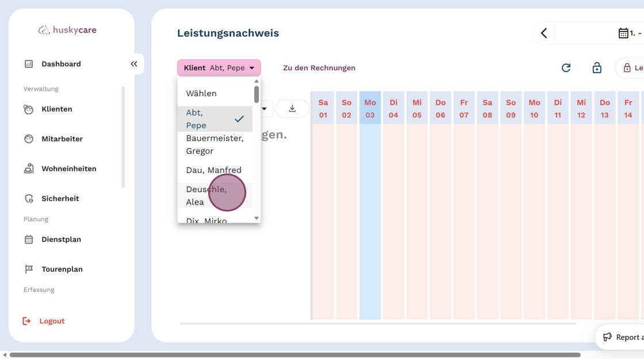
Task: Select client Deuschle, Alea
Action: (x=215, y=195)
